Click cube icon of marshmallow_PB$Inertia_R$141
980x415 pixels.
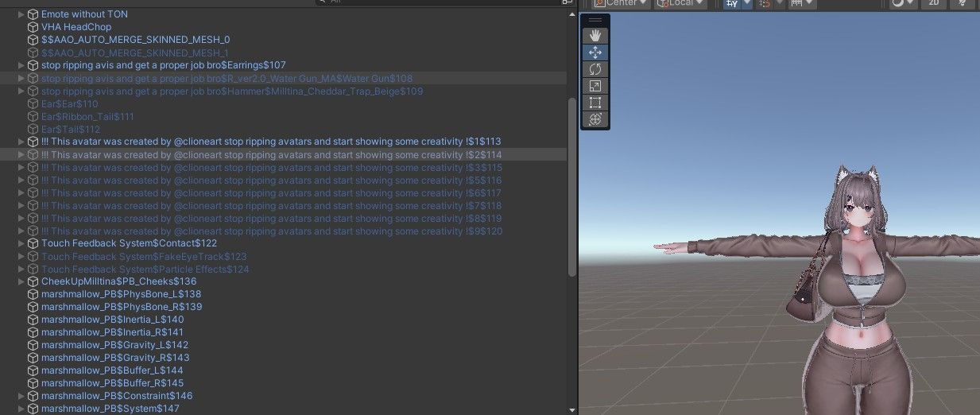pos(33,332)
